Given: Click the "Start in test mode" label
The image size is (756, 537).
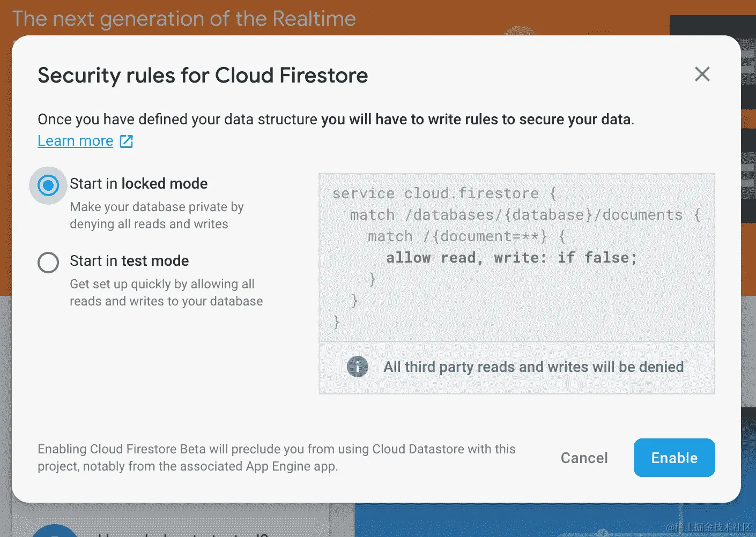Looking at the screenshot, I should tap(129, 261).
